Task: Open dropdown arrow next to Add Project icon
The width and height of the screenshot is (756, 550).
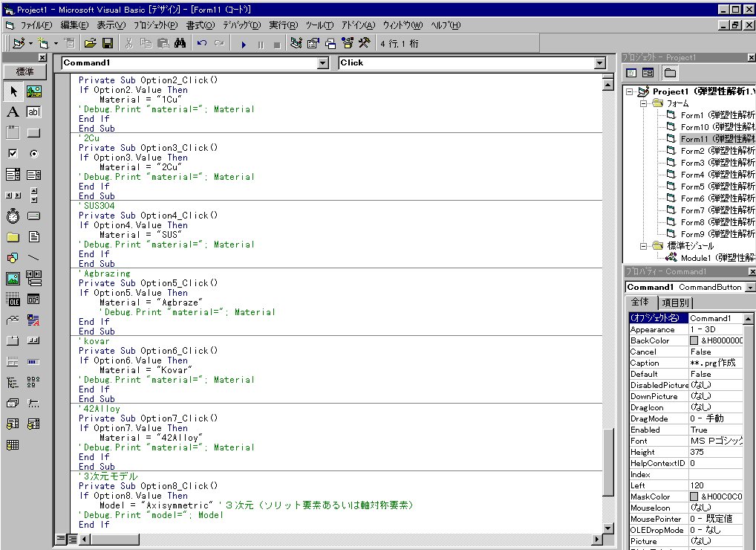Action: [31, 43]
